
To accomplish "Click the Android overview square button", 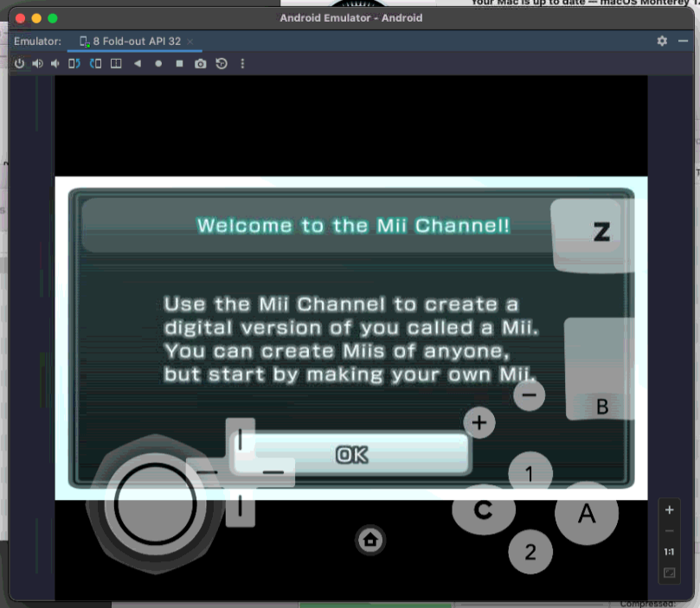I will [x=179, y=63].
